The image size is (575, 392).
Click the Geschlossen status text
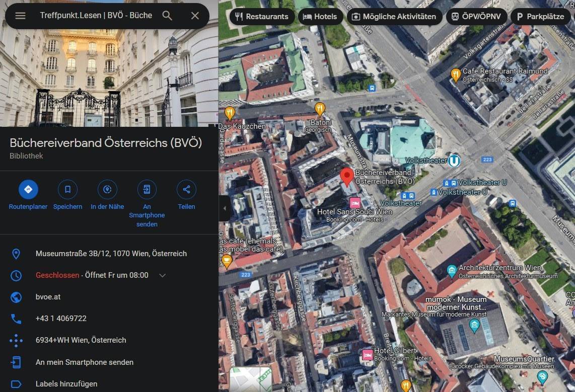(57, 275)
